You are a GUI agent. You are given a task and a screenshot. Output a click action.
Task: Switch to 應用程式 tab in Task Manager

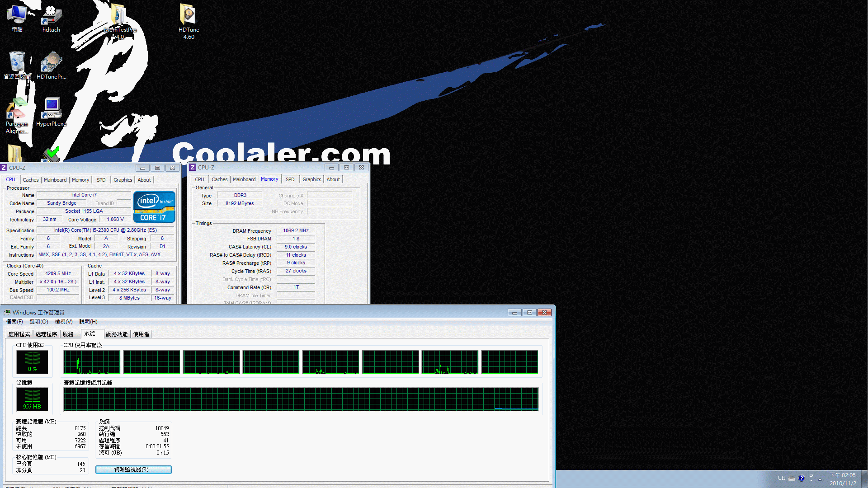pos(19,334)
